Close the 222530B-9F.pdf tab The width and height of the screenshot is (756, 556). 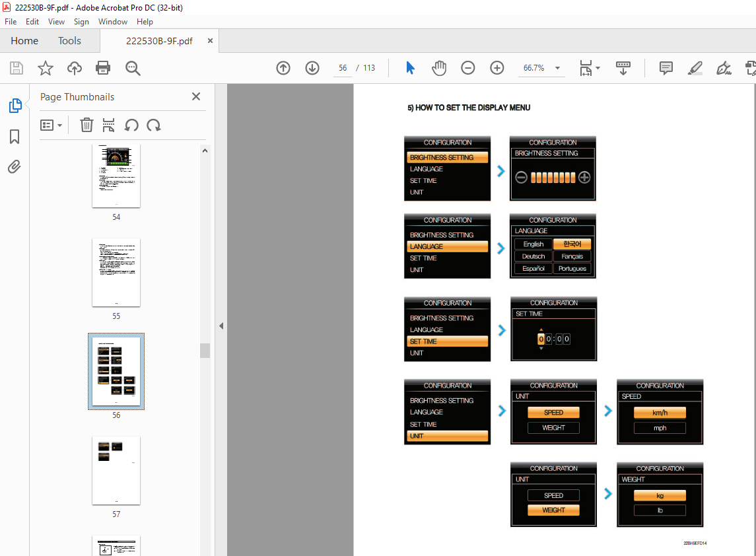[210, 41]
